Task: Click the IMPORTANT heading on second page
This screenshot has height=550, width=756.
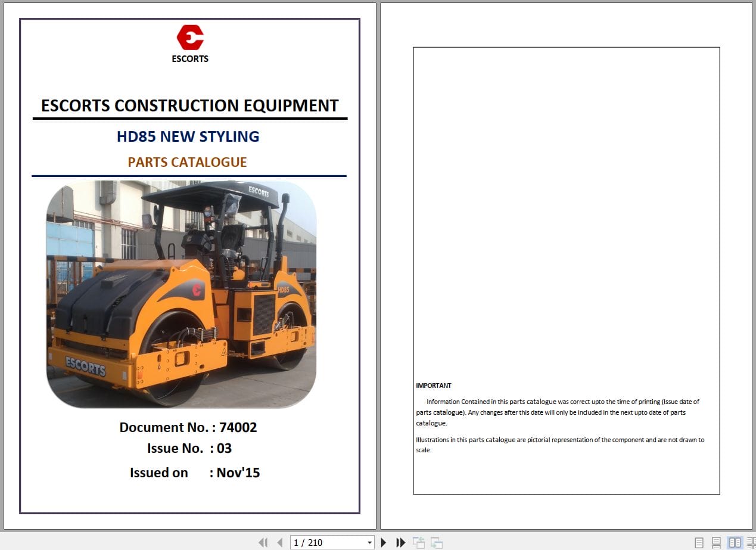Action: pos(434,386)
